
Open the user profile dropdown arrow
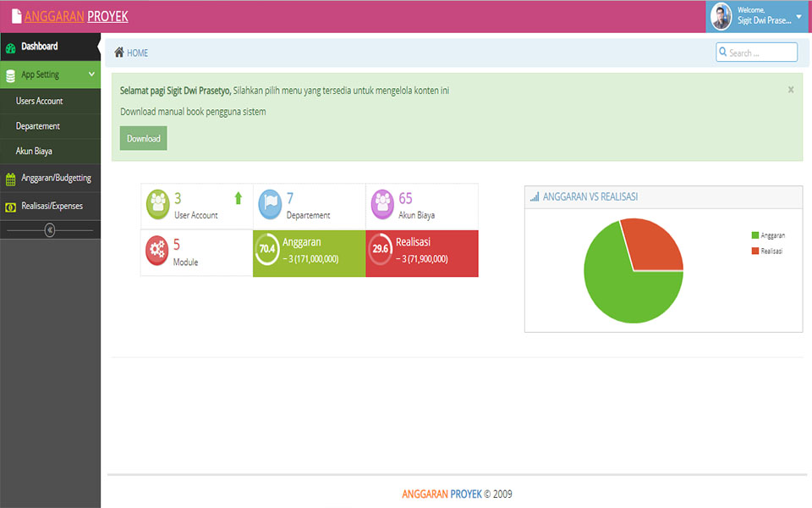pos(798,16)
